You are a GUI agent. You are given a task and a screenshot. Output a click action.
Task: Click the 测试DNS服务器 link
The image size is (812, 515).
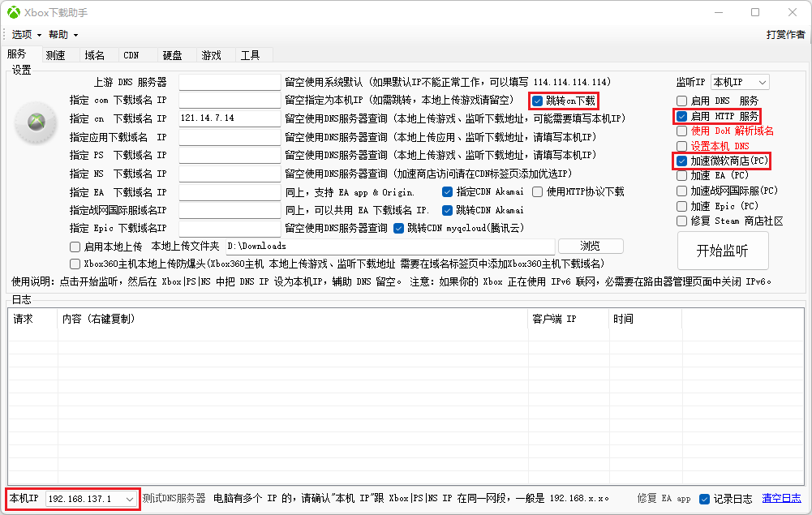(x=174, y=499)
